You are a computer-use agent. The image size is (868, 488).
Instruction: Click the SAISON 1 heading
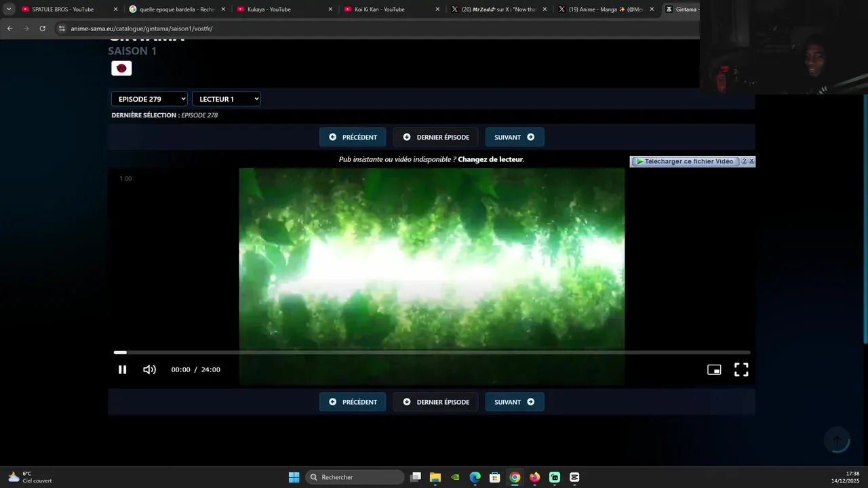[132, 51]
